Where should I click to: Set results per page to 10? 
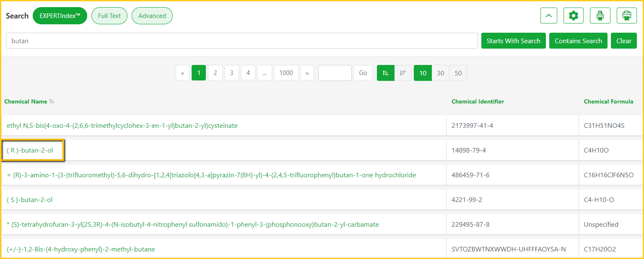pyautogui.click(x=423, y=73)
